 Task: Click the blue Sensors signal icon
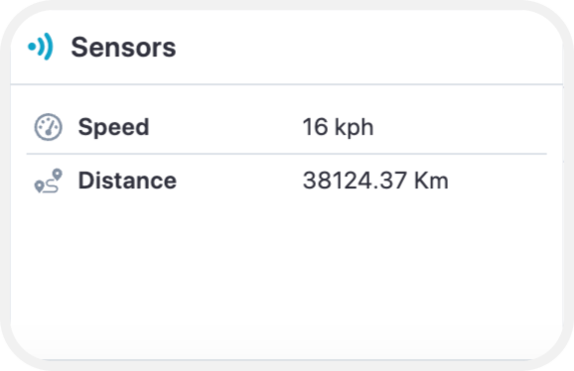pyautogui.click(x=41, y=47)
